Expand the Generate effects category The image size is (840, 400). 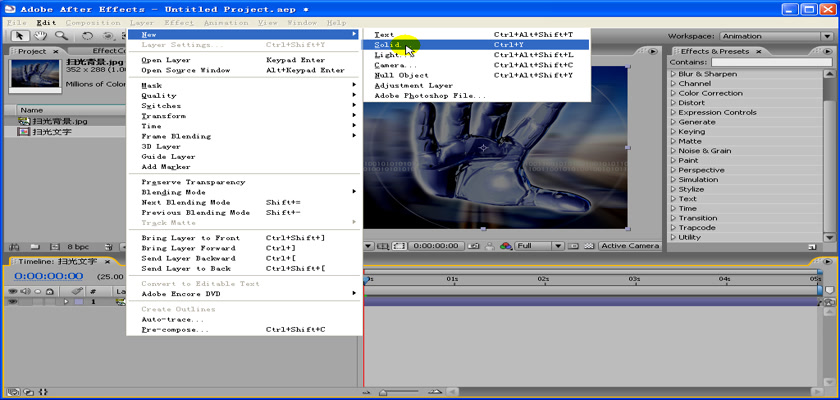674,122
